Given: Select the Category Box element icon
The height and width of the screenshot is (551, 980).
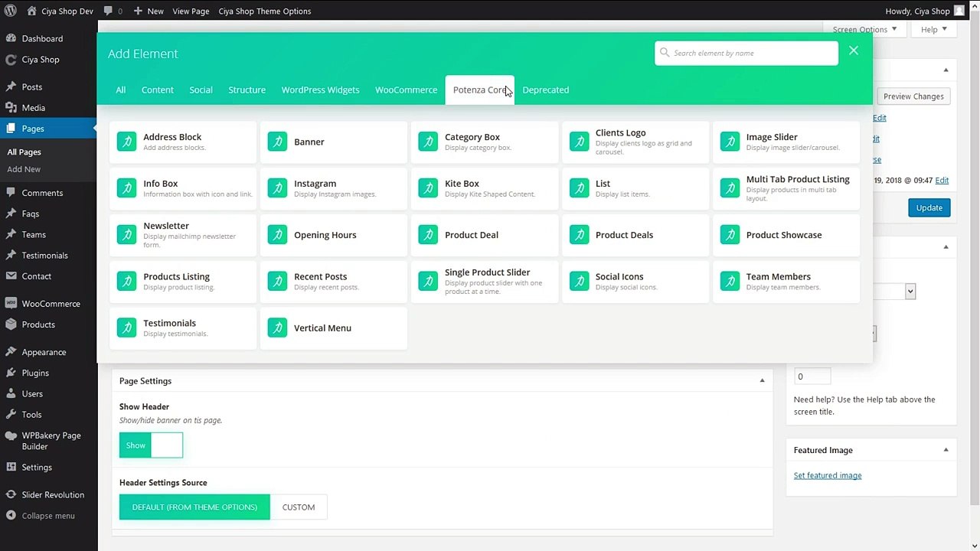Looking at the screenshot, I should pos(428,142).
